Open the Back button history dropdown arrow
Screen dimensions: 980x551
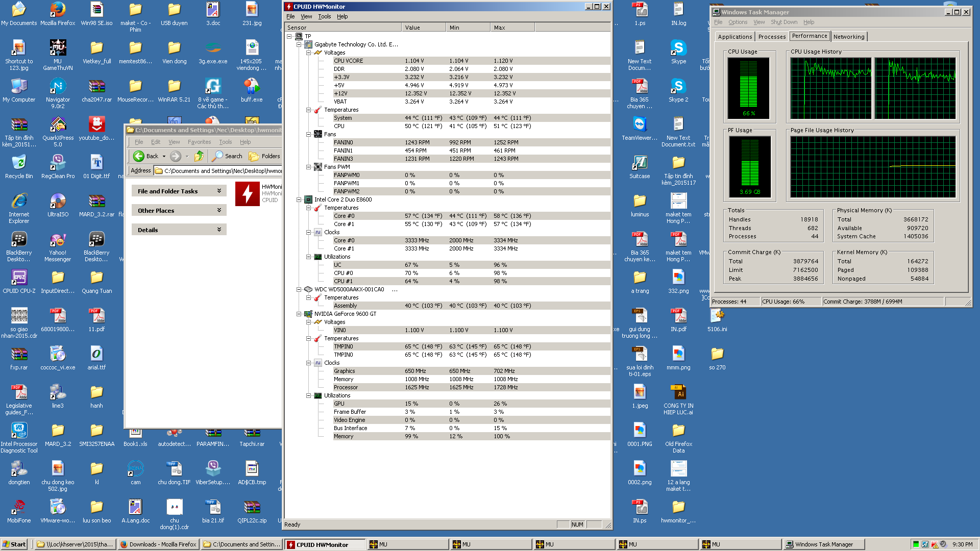click(x=164, y=156)
